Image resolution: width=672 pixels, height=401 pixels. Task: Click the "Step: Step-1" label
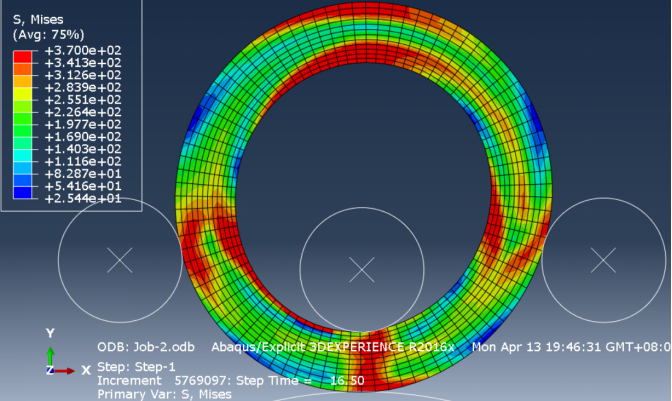pos(136,367)
